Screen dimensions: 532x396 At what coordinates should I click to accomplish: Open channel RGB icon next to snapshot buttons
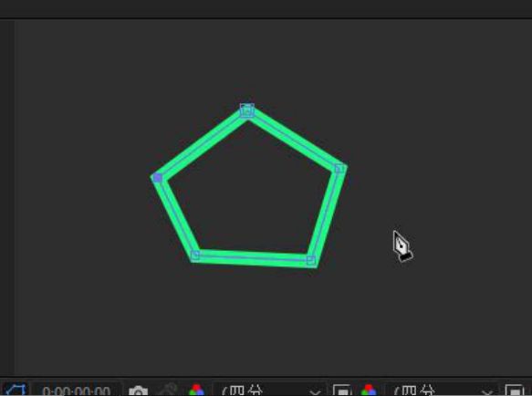[196, 391]
